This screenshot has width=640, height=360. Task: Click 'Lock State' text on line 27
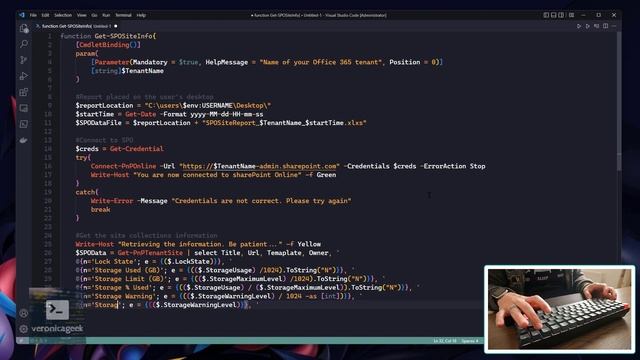coord(114,261)
